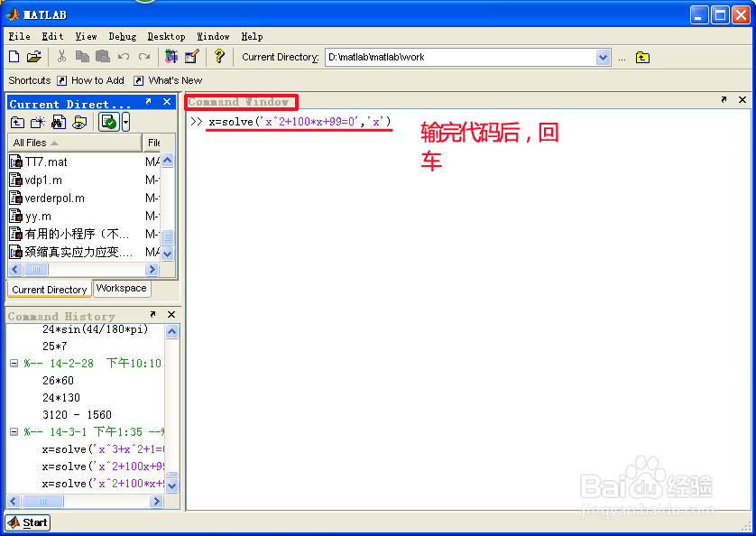Select history entry 24*sin(44/180*pi)
Image resolution: width=756 pixels, height=536 pixels.
pos(95,329)
